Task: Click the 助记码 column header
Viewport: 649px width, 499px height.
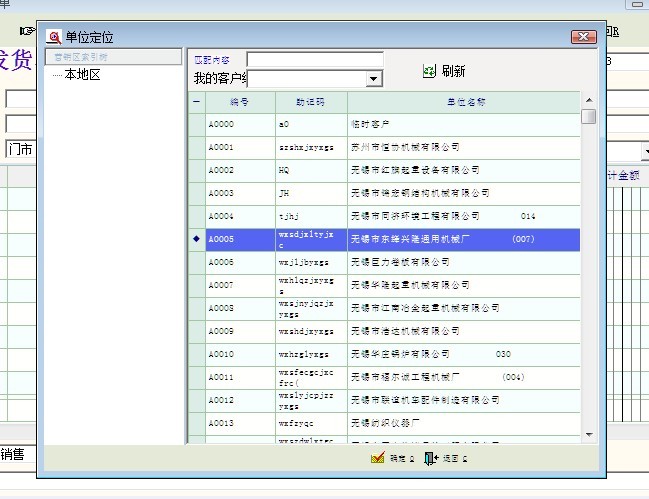Action: coord(310,102)
